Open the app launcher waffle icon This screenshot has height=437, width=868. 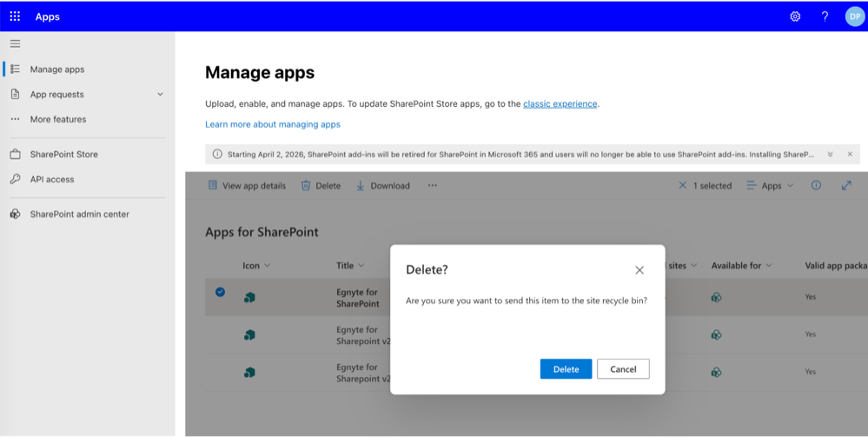point(15,17)
